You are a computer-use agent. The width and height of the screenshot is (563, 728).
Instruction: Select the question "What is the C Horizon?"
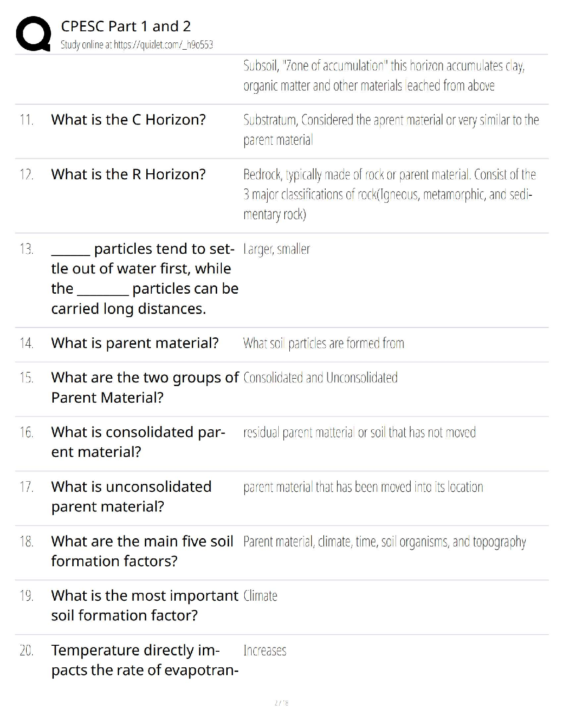[x=128, y=119]
